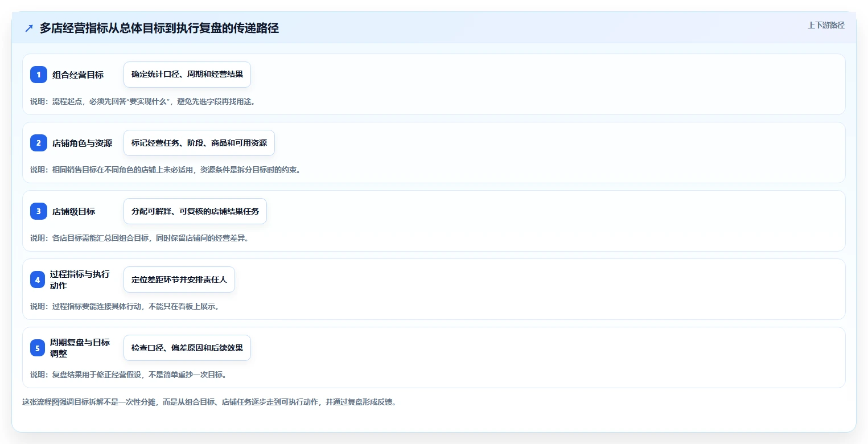Click step number badge 2

click(39, 143)
